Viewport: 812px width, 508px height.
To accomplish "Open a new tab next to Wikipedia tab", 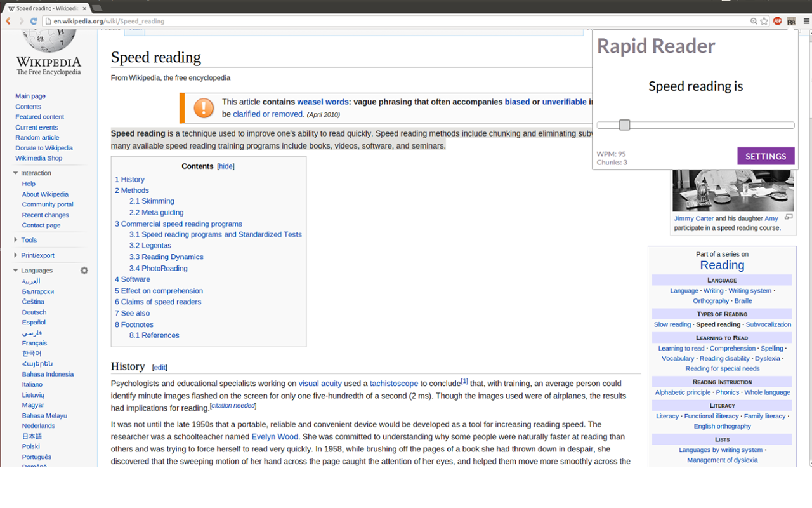I will [97, 8].
